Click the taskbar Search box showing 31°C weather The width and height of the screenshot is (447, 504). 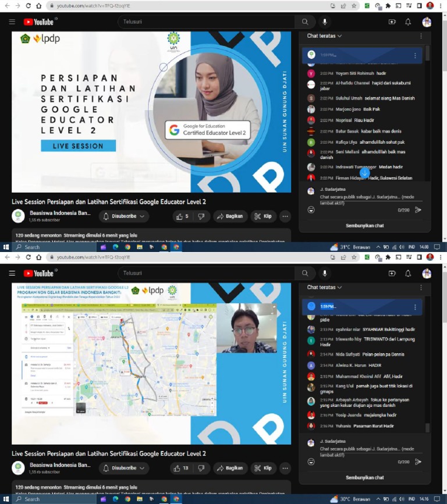55,247
